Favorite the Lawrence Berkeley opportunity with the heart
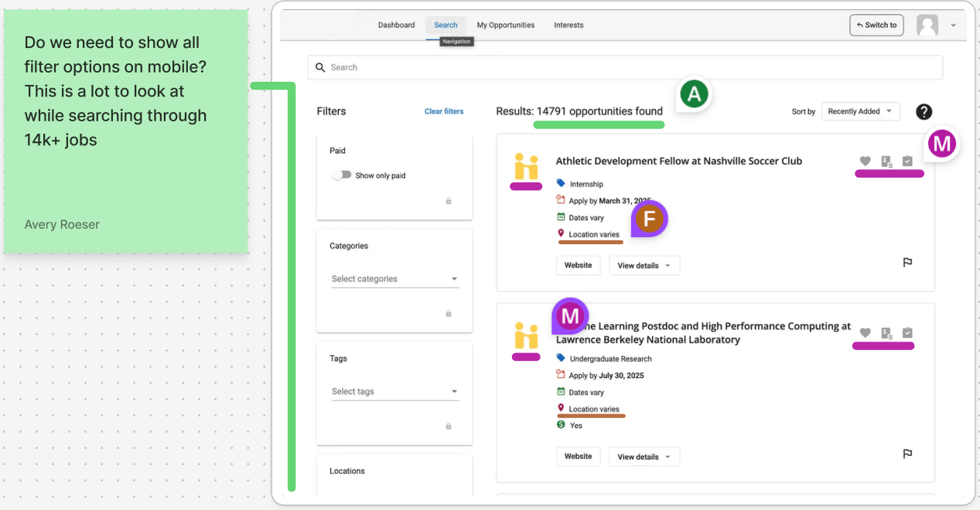The image size is (980, 510). 866,333
